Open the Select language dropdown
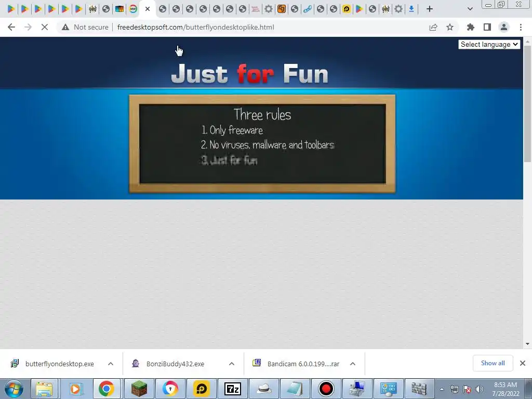Viewport: 532px width, 399px height. point(489,45)
